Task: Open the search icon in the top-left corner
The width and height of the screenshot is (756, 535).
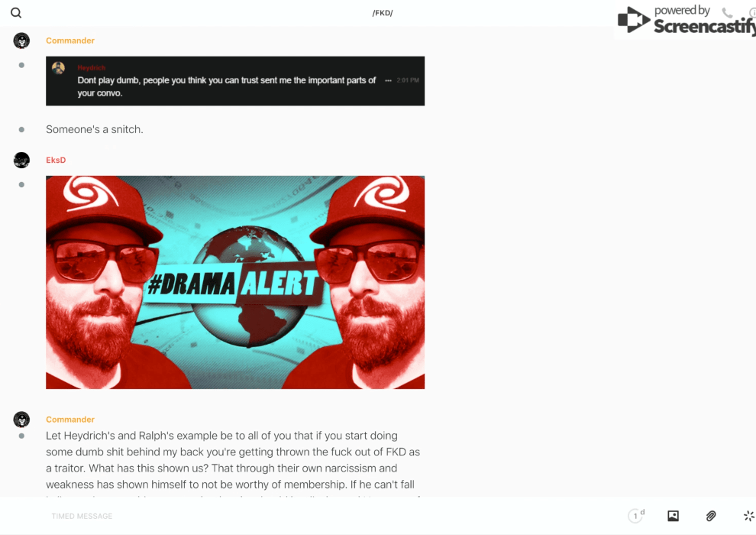Action: click(16, 13)
